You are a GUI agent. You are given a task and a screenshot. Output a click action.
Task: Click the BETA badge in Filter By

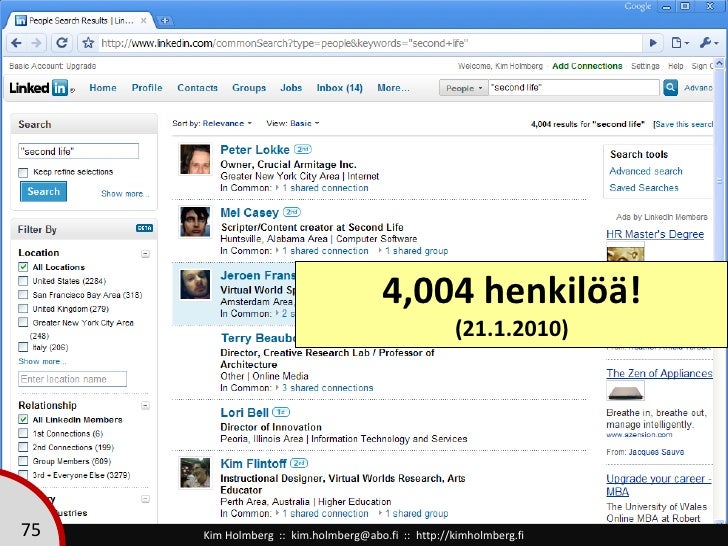coord(144,228)
